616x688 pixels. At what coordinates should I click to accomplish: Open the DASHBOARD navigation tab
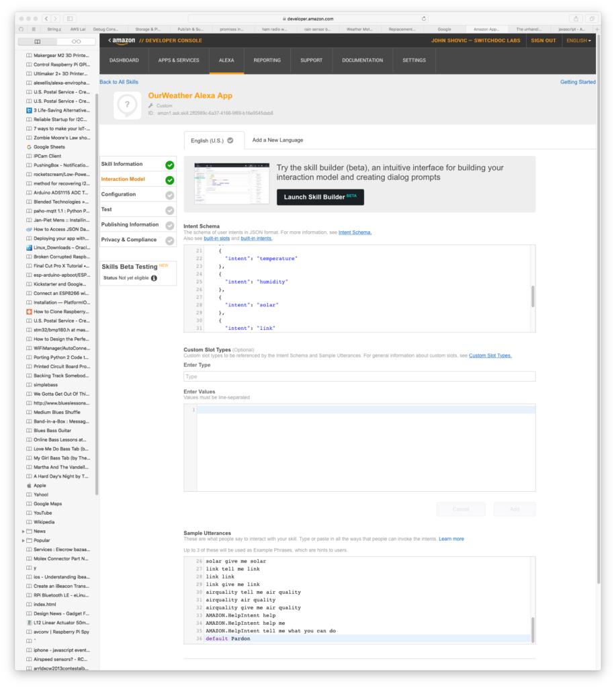[x=124, y=60]
